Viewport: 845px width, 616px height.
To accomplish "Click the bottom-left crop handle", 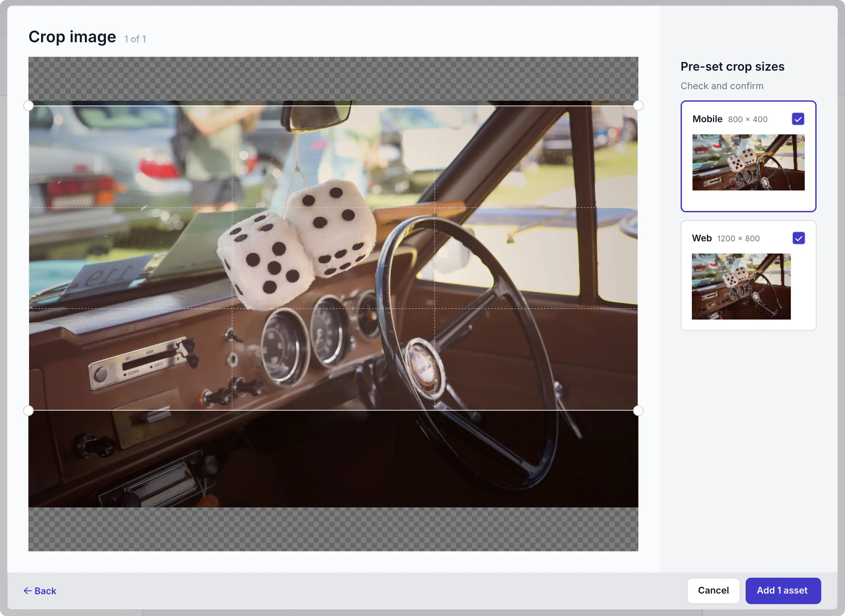I will tap(28, 411).
